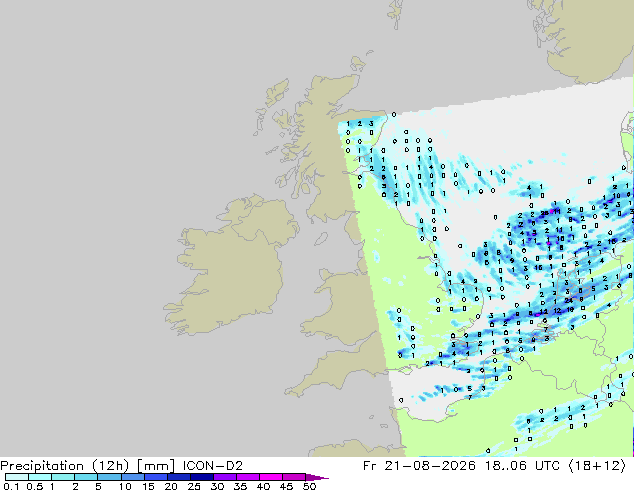Click the Fr 21-08-2026 date label
Image resolution: width=634 pixels, height=490 pixels.
[x=419, y=465]
